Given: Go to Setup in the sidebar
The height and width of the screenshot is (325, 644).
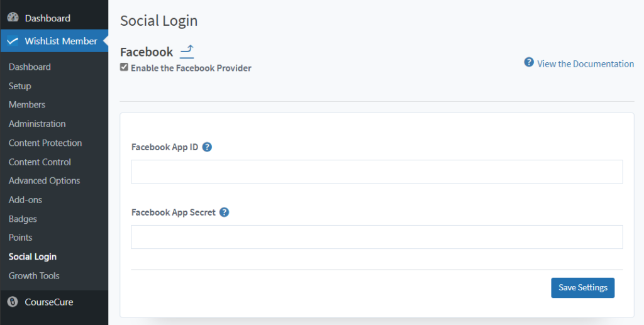Looking at the screenshot, I should [19, 85].
